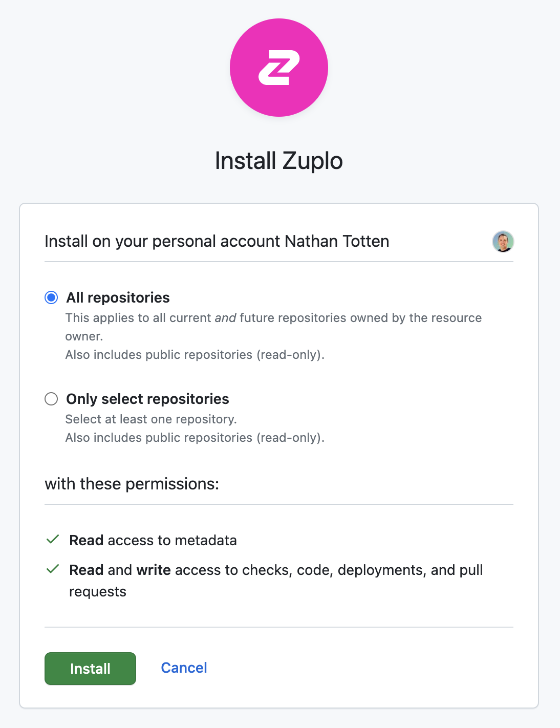This screenshot has height=728, width=560.
Task: Click the current and future repositories description
Action: [x=273, y=327]
